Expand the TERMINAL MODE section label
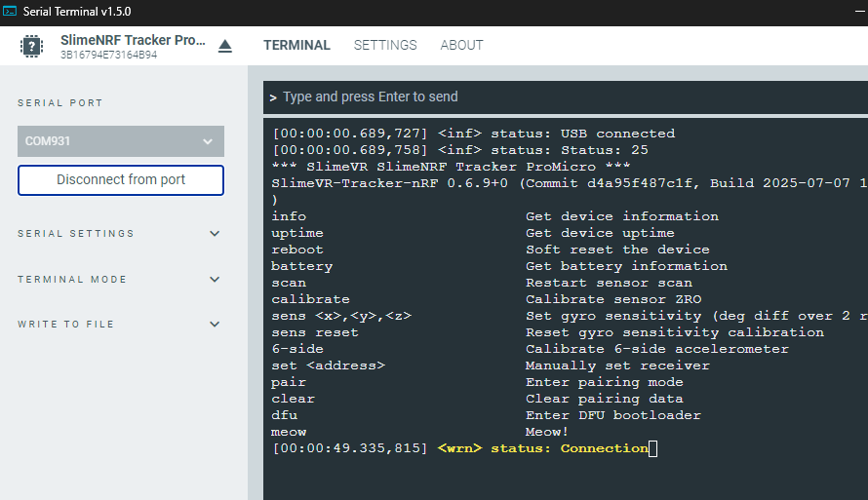Viewport: 868px width, 500px height. [72, 280]
